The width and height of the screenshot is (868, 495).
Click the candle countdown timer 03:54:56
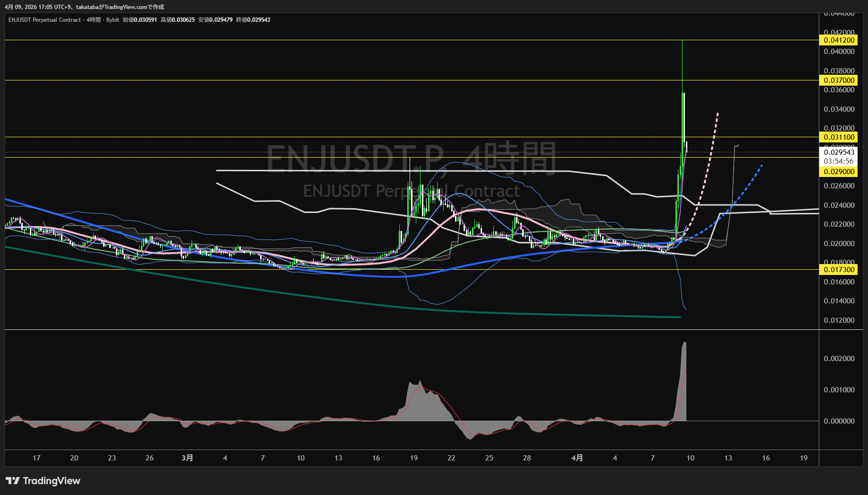tap(839, 161)
